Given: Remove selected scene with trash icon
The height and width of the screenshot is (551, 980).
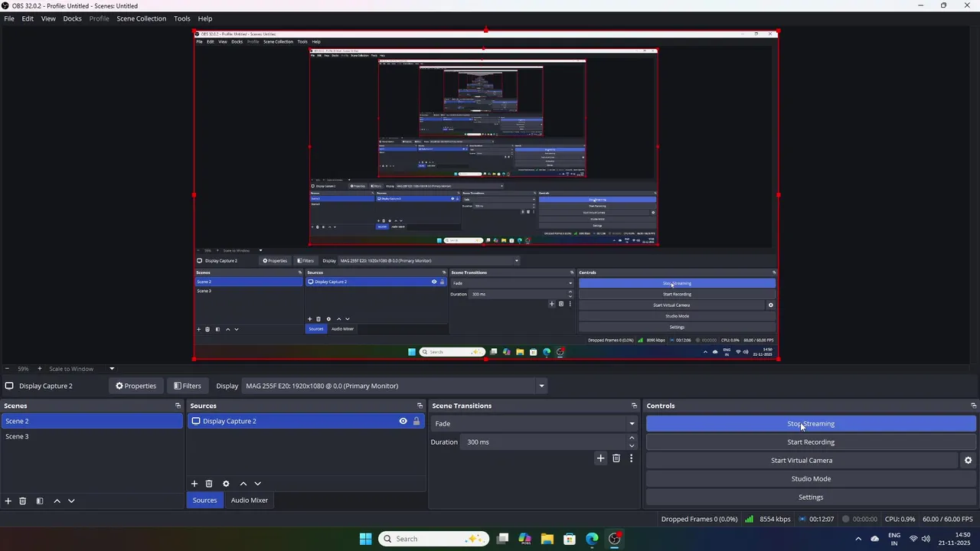Looking at the screenshot, I should click(23, 501).
